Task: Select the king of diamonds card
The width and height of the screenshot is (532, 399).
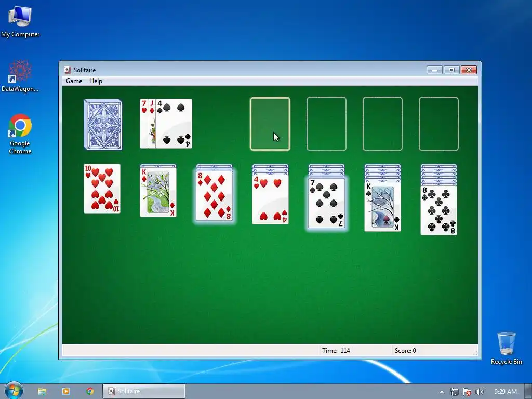Action: pyautogui.click(x=158, y=192)
